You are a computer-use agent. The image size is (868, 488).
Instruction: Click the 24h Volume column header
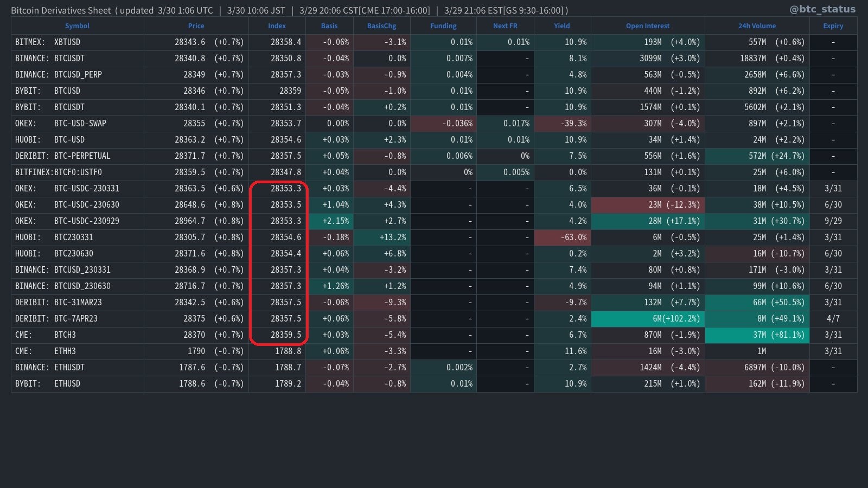[757, 26]
